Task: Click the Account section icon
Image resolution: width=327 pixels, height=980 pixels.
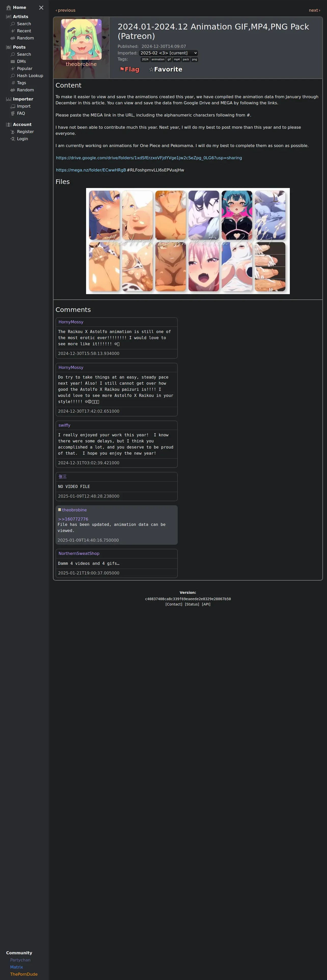Action: point(9,125)
